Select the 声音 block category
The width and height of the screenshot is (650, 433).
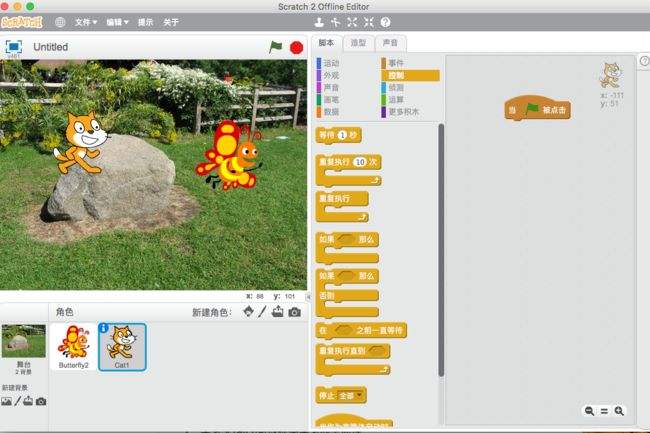click(328, 87)
